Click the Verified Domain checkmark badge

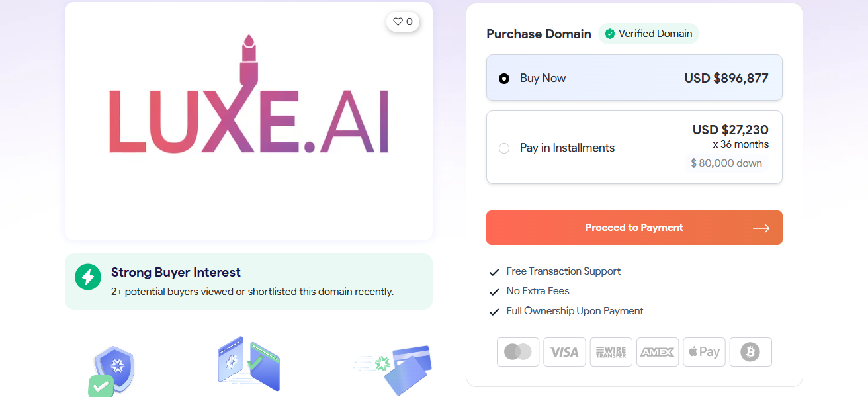(610, 34)
